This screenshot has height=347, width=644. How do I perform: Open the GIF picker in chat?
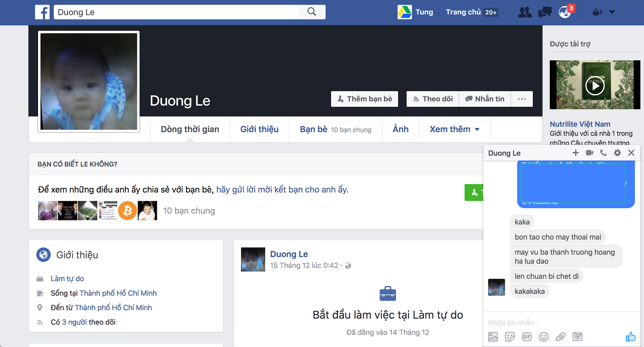(526, 337)
